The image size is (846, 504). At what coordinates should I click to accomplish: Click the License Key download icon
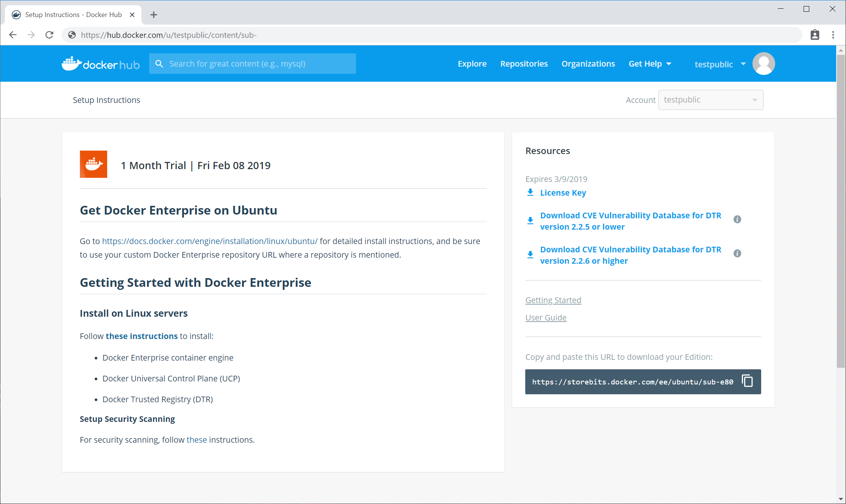[530, 193]
